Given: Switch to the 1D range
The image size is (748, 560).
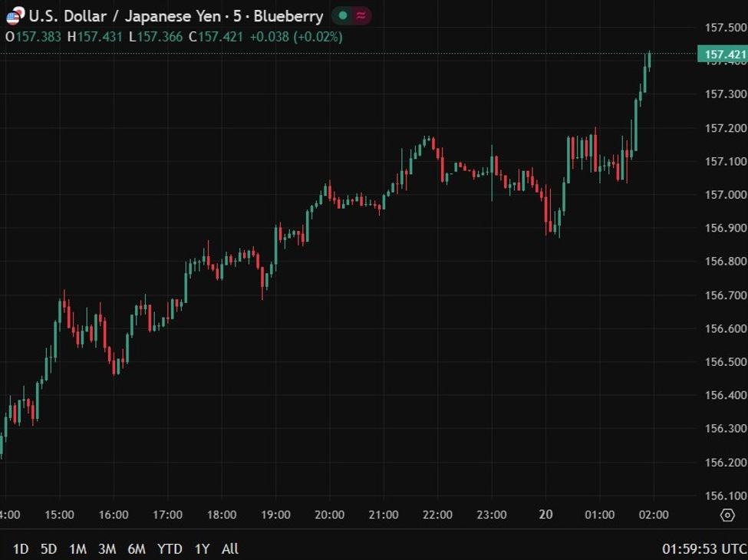Looking at the screenshot, I should click(19, 549).
